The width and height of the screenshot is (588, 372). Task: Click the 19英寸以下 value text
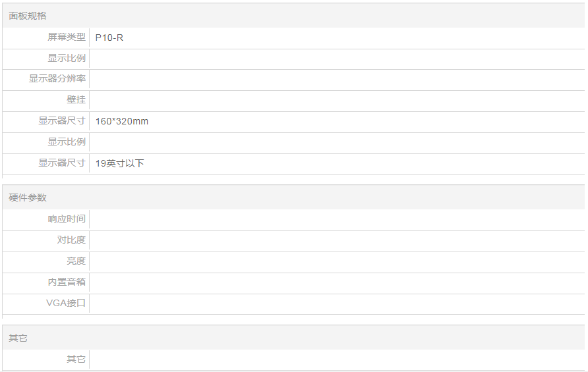pyautogui.click(x=119, y=163)
